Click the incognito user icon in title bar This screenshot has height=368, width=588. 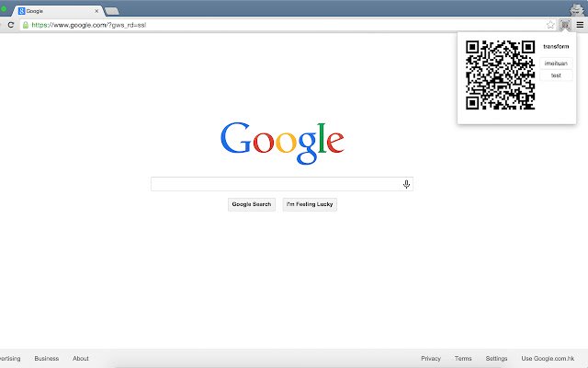pyautogui.click(x=576, y=9)
